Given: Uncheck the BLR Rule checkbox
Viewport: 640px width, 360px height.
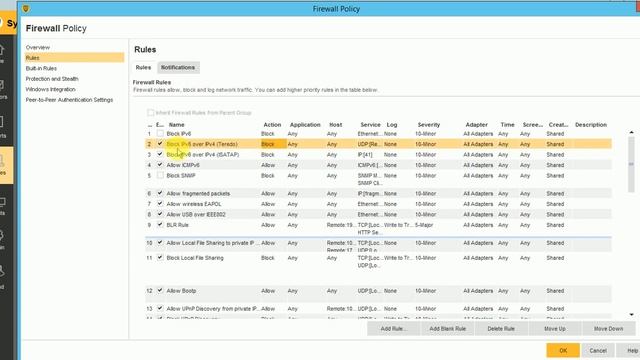Looking at the screenshot, I should [x=160, y=225].
